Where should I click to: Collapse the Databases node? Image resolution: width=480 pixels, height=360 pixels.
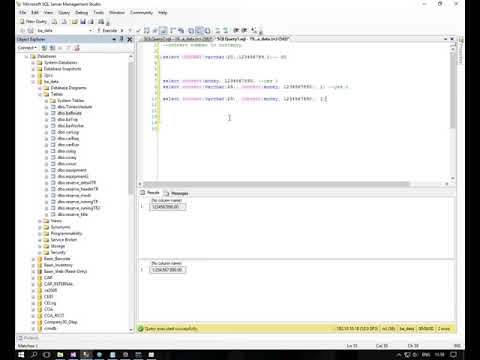26,56
